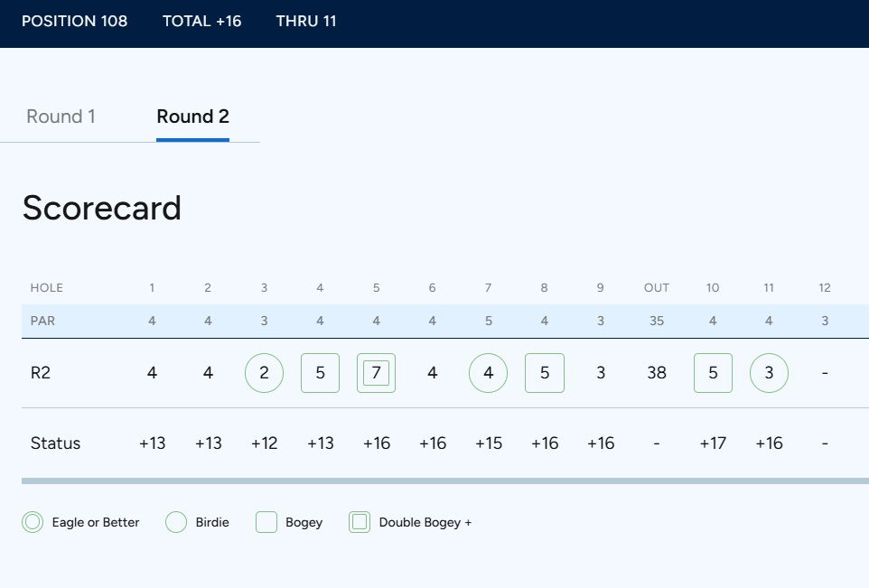
Task: Click the Double Bogey + legend icon
Action: [x=360, y=522]
